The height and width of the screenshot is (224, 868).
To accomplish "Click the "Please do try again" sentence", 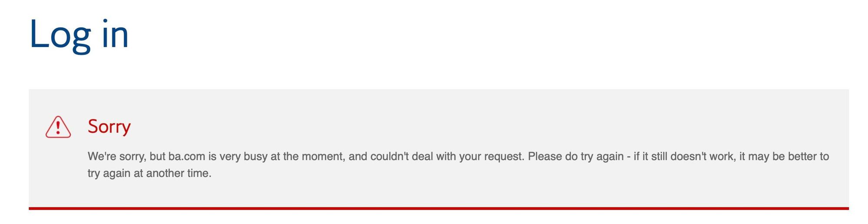I will pyautogui.click(x=576, y=157).
